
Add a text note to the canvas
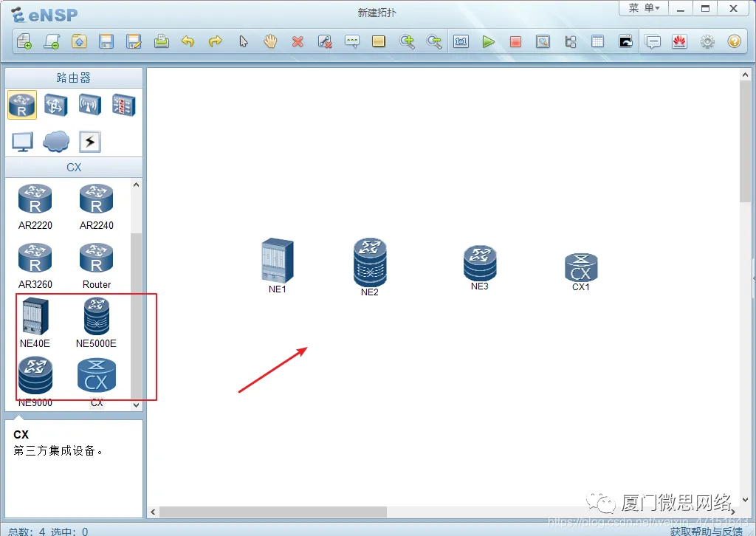point(352,41)
